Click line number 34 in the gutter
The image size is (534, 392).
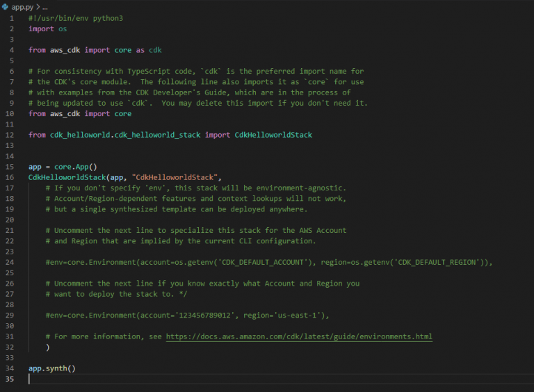[10, 368]
